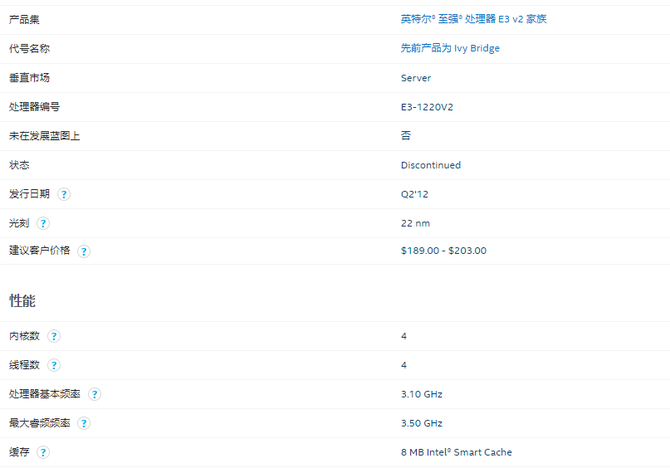Screen dimensions: 670x468
Task: Select the 8 MB Intel Smart Cache text
Action: (456, 452)
